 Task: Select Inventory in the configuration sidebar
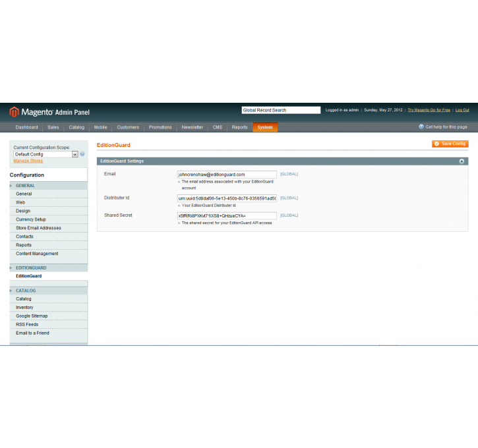pyautogui.click(x=49, y=308)
